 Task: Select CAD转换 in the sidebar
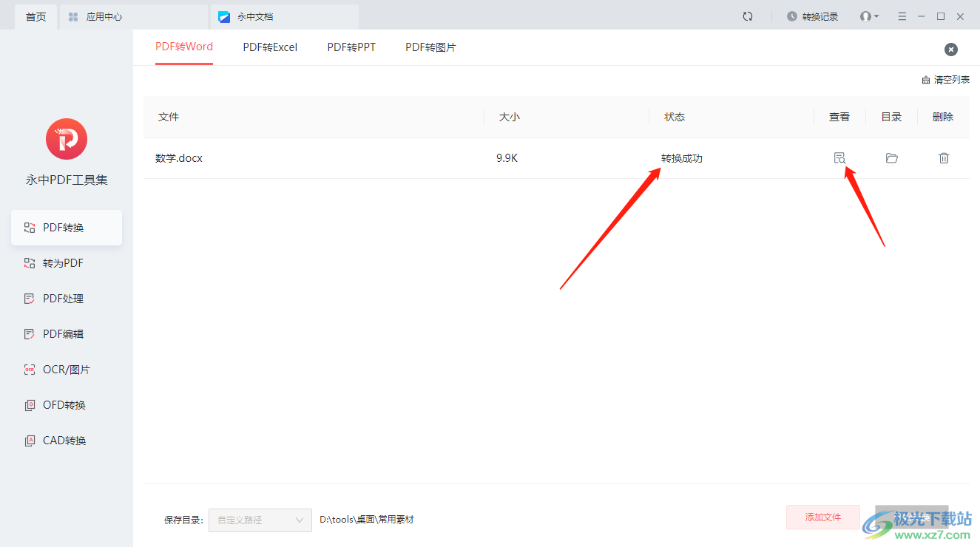[x=67, y=441]
